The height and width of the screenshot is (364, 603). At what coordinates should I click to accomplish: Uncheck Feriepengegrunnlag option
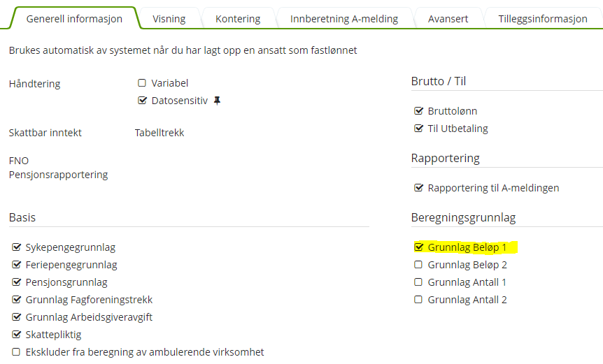pyautogui.click(x=16, y=265)
